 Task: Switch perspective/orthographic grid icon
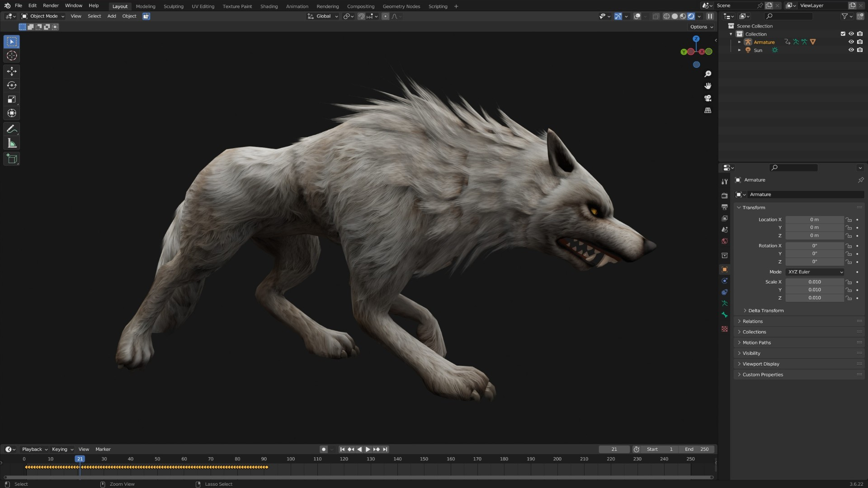click(708, 110)
